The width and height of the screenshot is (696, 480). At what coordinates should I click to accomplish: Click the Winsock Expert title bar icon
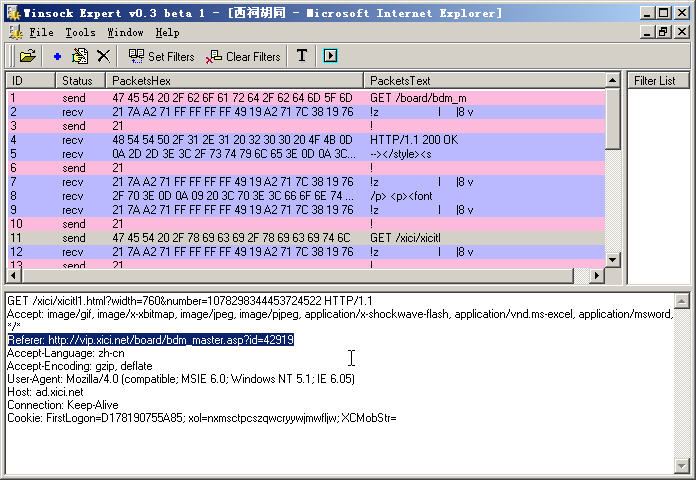[13, 13]
